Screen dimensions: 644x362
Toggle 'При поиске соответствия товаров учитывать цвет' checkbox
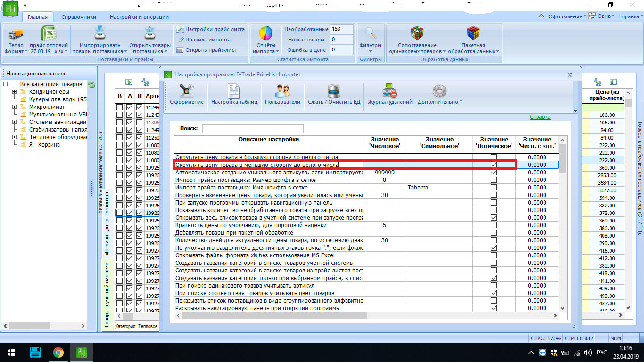pyautogui.click(x=494, y=293)
